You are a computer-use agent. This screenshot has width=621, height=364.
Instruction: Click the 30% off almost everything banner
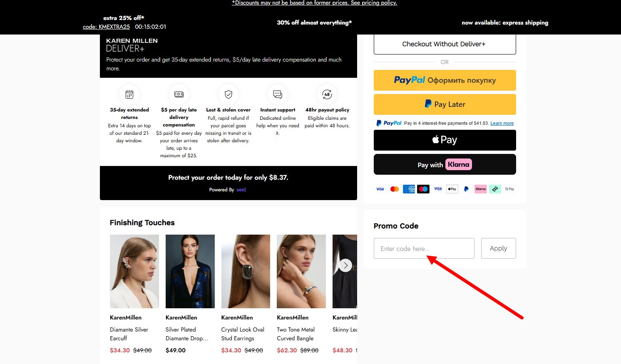coord(314,22)
